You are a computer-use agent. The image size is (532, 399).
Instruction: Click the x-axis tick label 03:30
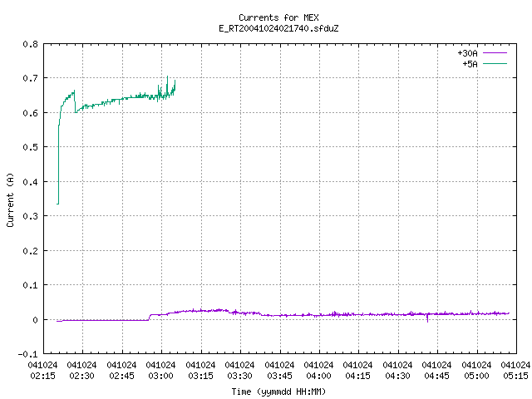(239, 376)
